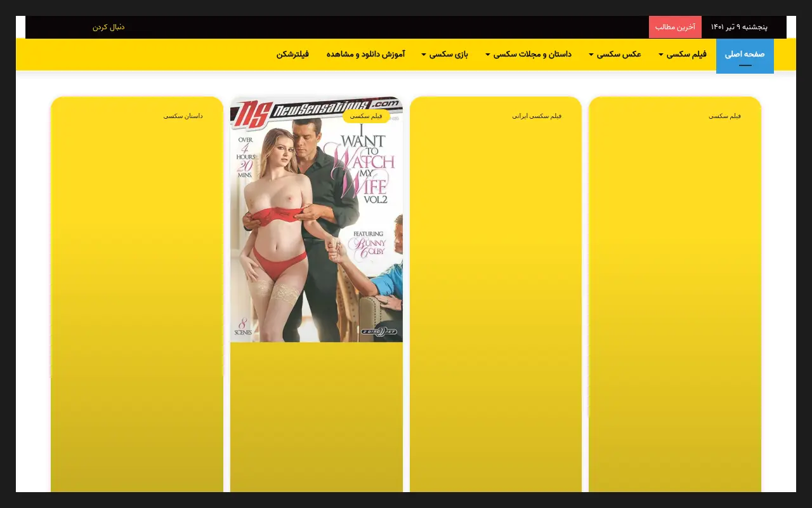Follow the دنبال کردن link in top bar
812x508 pixels.
point(108,27)
